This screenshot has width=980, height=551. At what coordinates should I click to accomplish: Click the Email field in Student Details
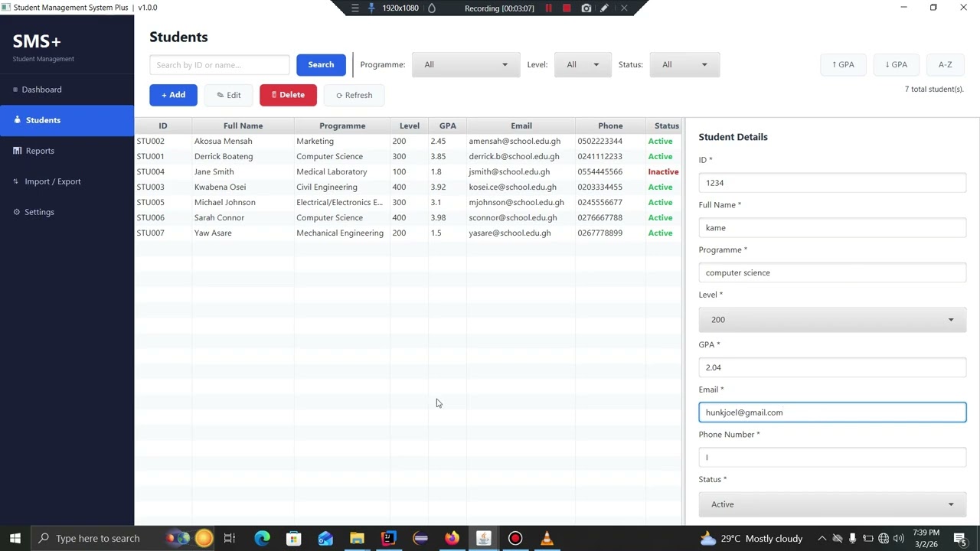[x=832, y=412]
